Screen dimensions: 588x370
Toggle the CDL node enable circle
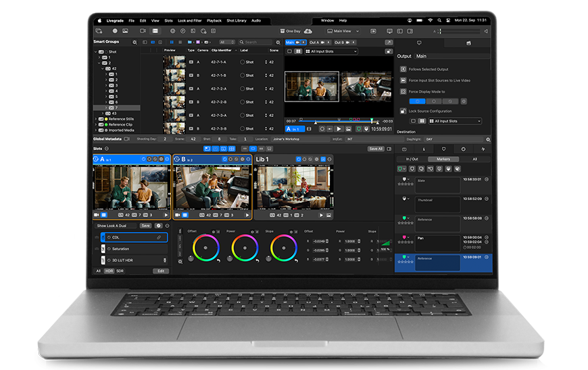point(109,237)
